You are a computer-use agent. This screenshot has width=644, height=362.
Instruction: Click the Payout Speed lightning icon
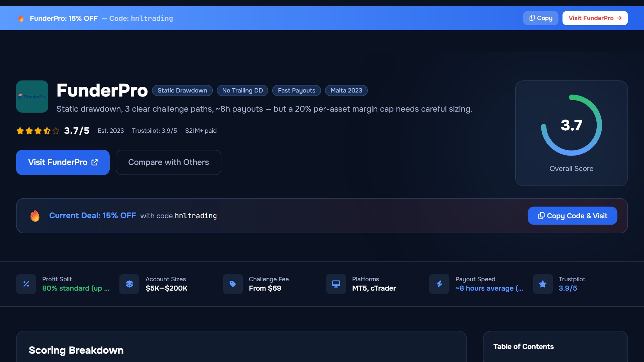coord(439,284)
